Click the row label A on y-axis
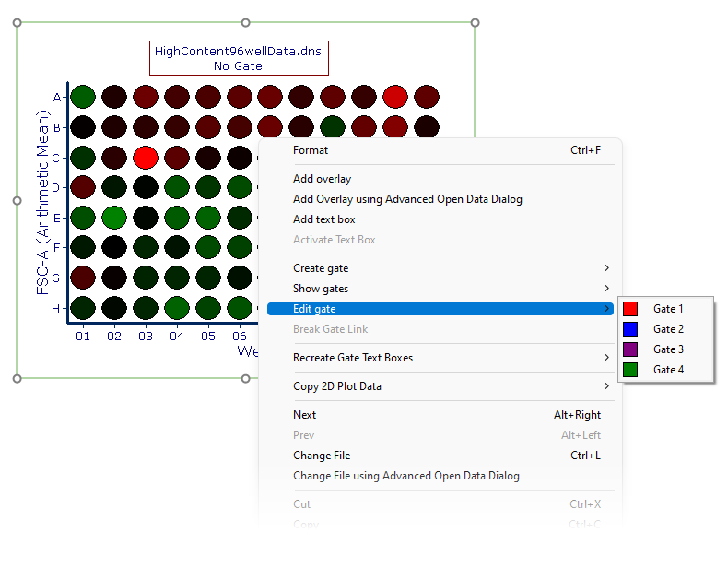Viewport: 728px width, 580px height. [x=56, y=97]
